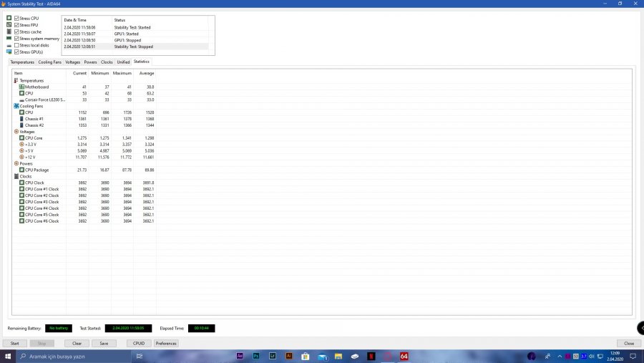Click the Powers group icon
Viewport: 644px width, 363px height.
(x=16, y=163)
